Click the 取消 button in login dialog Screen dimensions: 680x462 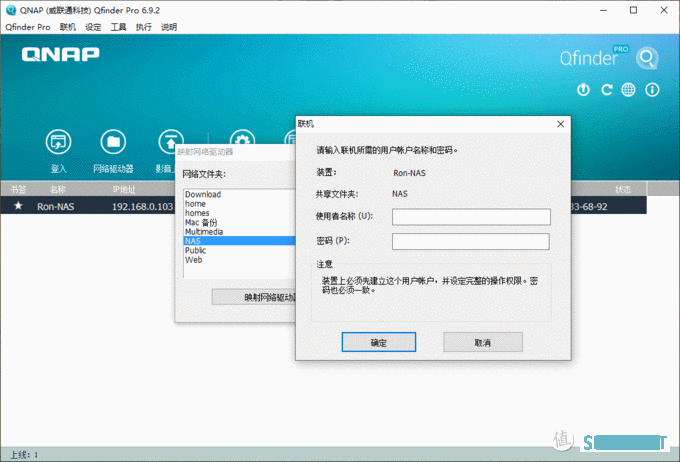pos(483,342)
